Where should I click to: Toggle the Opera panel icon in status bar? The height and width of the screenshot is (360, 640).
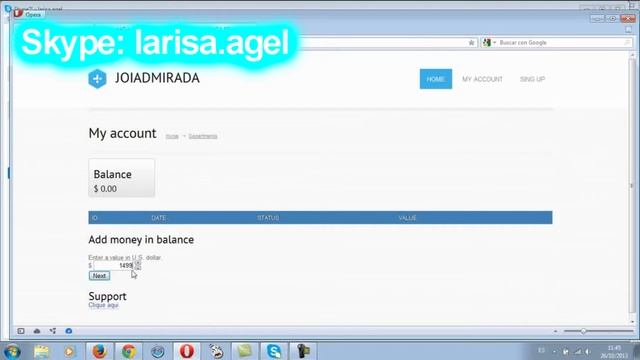click(x=21, y=331)
